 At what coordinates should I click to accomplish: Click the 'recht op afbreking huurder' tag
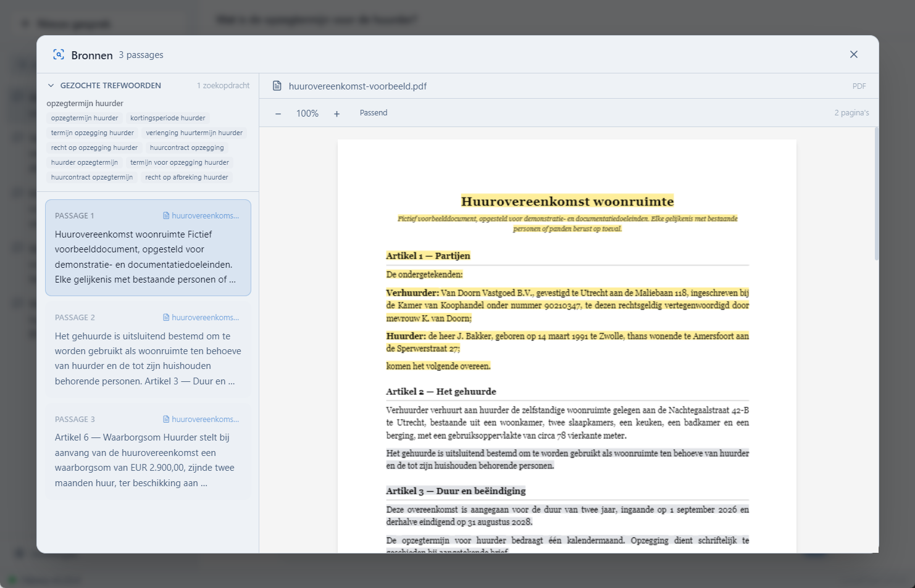click(186, 177)
